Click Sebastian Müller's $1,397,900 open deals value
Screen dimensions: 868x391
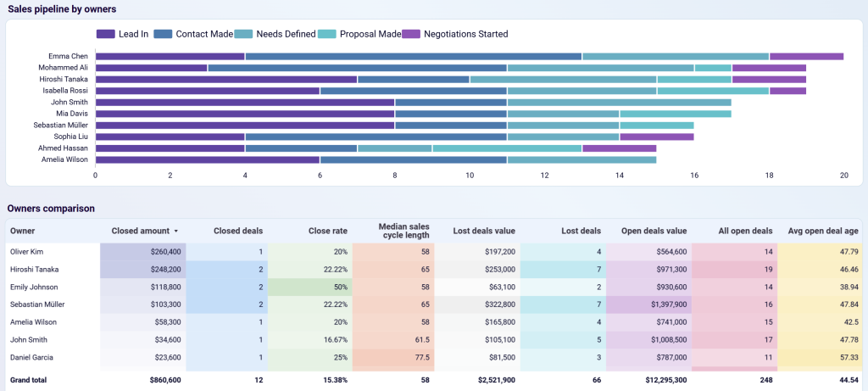(x=648, y=304)
